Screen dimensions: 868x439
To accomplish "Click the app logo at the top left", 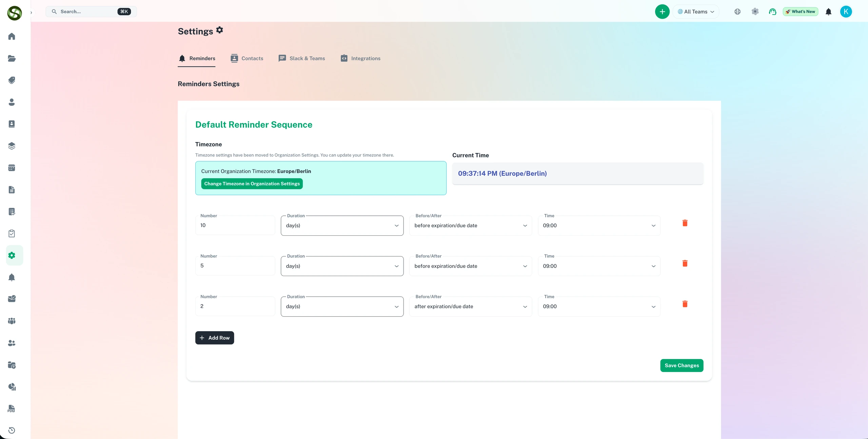I will [15, 13].
